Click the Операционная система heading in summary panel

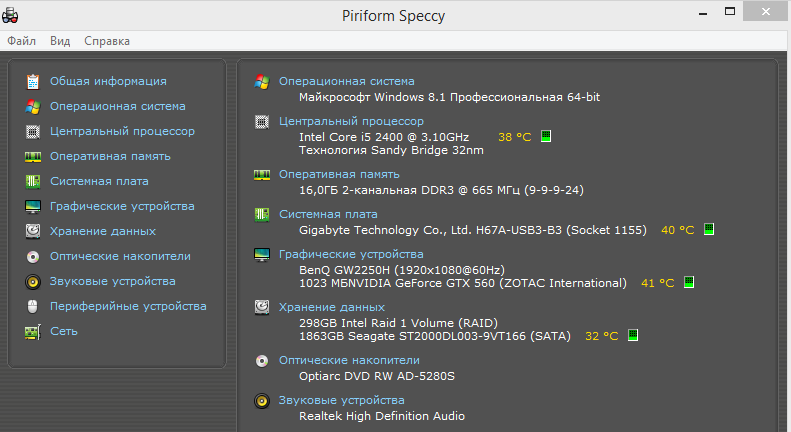347,81
